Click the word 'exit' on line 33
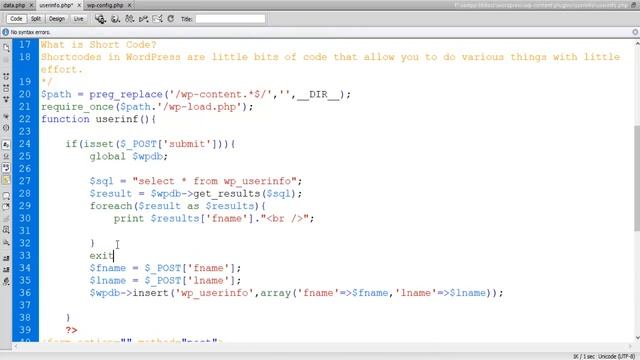This screenshot has width=640, height=360. click(x=101, y=256)
